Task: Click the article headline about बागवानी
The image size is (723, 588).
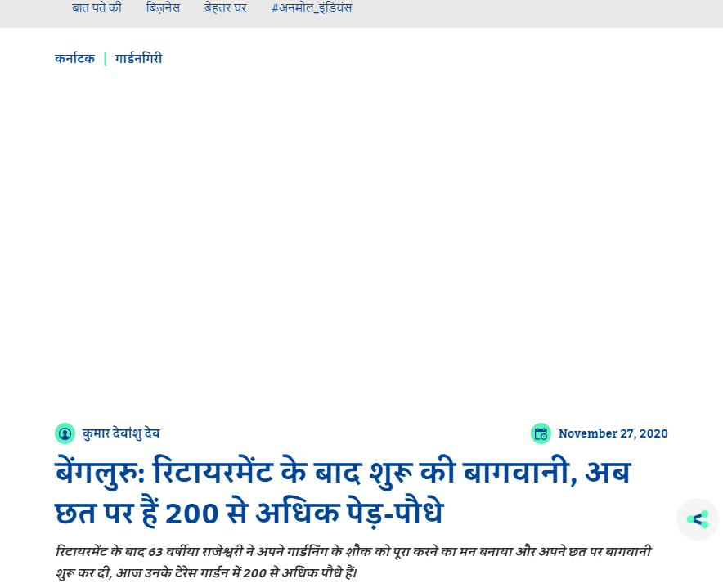Action: tap(339, 473)
